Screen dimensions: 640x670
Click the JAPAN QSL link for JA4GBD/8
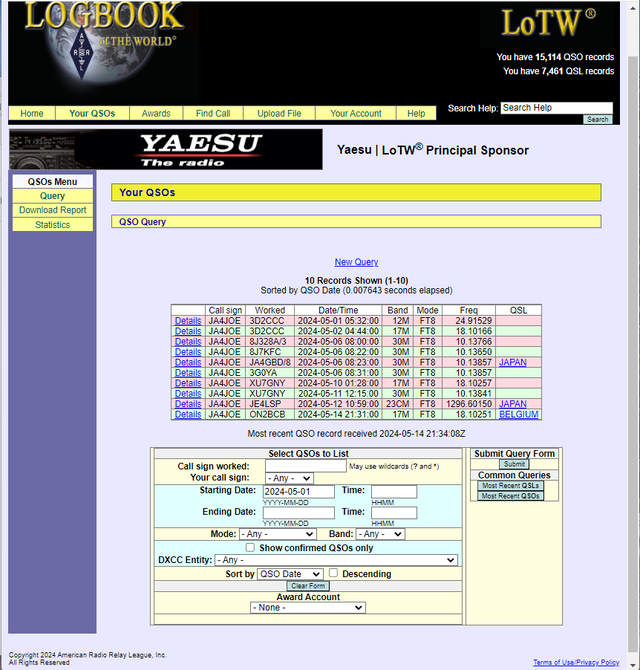[x=513, y=362]
